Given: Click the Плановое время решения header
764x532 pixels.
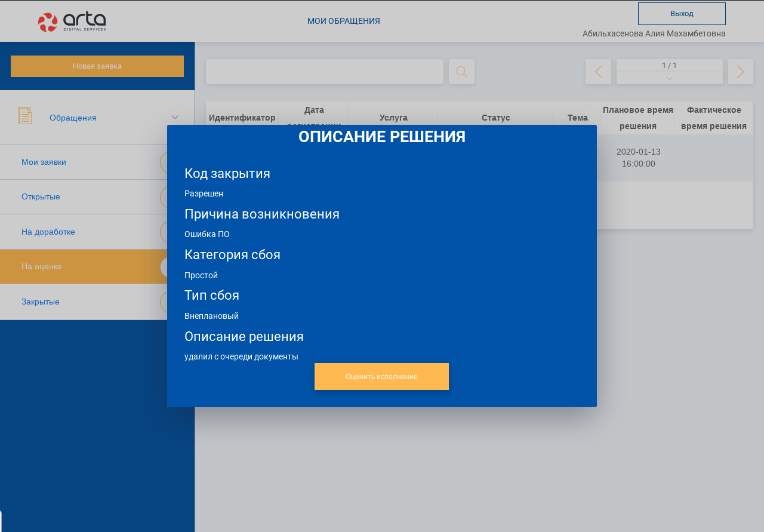Looking at the screenshot, I should tap(638, 118).
